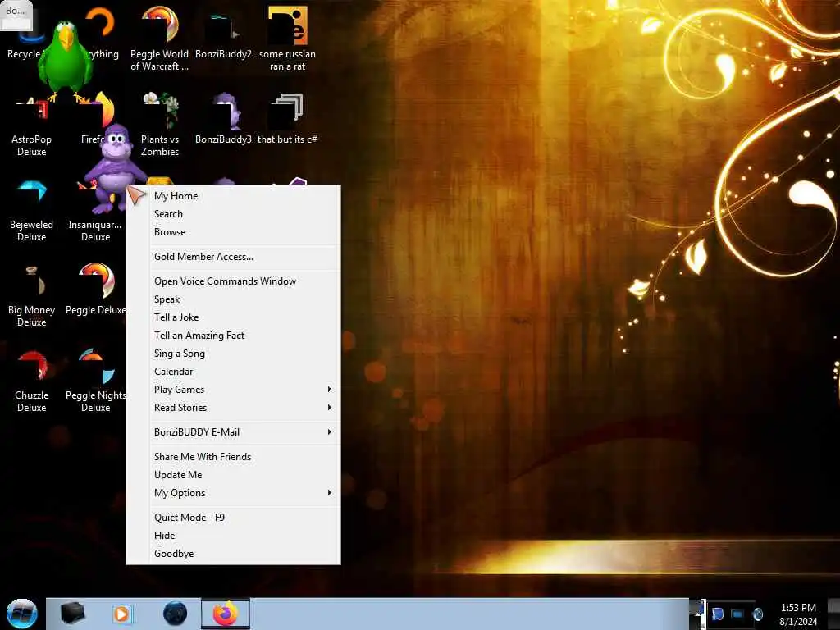Click the green parrot desktop agent
This screenshot has height=630, width=840.
[x=66, y=60]
